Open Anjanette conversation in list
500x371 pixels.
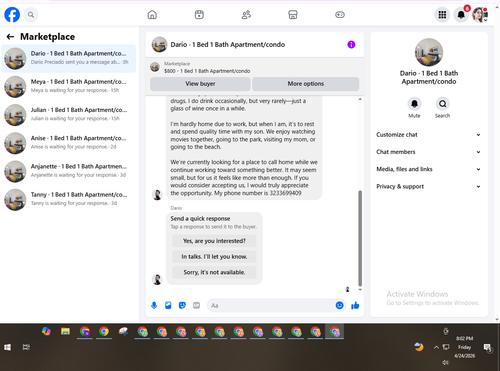pos(69,171)
